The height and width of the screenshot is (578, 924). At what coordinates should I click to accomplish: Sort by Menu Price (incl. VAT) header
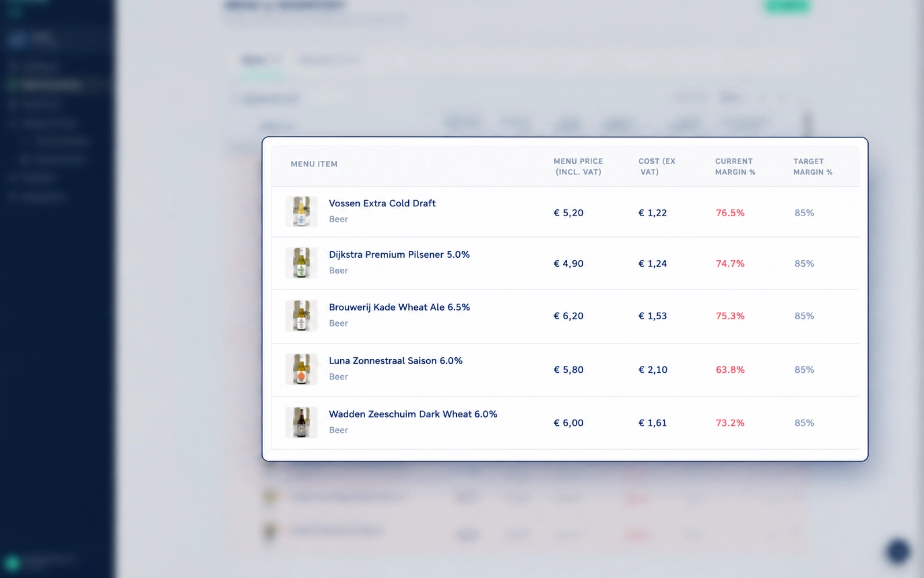pyautogui.click(x=578, y=166)
